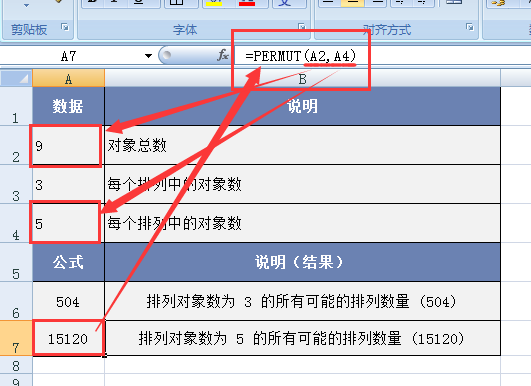Screen dimensions: 531x386
Task: Select row 7 header
Action: click(16, 338)
